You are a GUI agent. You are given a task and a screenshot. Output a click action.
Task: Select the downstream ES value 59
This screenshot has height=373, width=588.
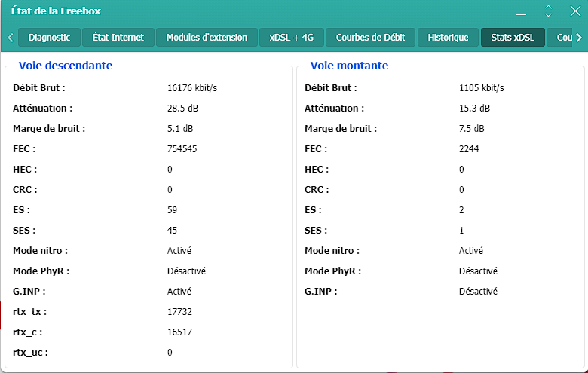point(172,210)
